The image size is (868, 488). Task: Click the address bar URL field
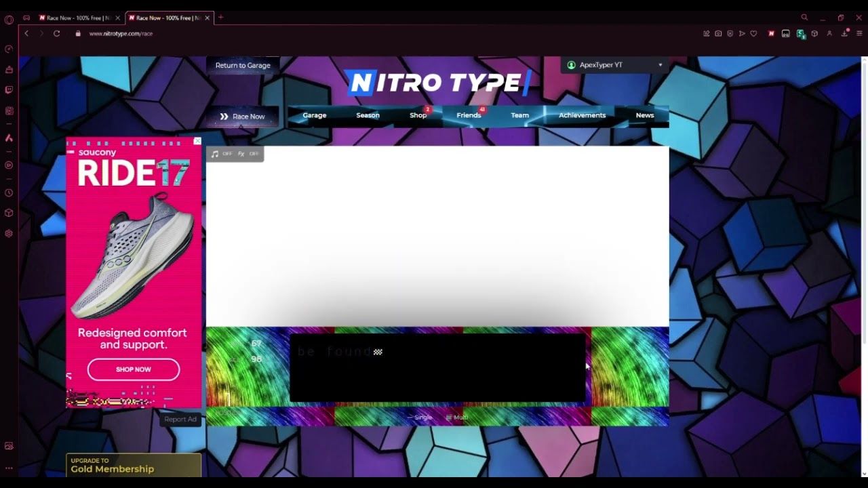(387, 33)
